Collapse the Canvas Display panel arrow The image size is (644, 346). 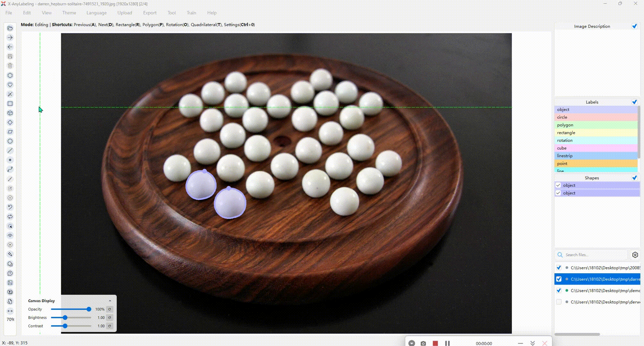click(110, 301)
